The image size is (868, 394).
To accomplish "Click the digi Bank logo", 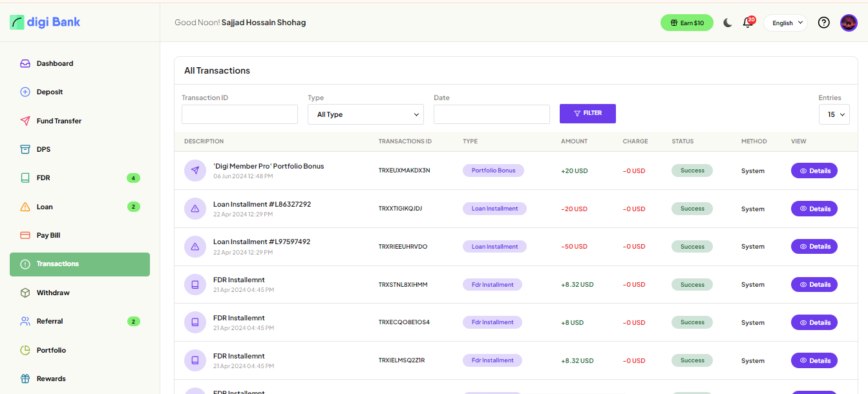I will tap(45, 22).
